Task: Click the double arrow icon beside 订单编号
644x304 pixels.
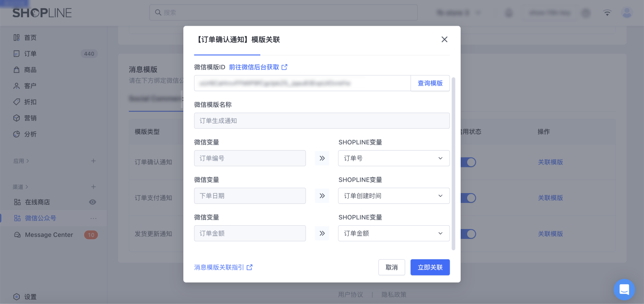Action: pos(322,158)
